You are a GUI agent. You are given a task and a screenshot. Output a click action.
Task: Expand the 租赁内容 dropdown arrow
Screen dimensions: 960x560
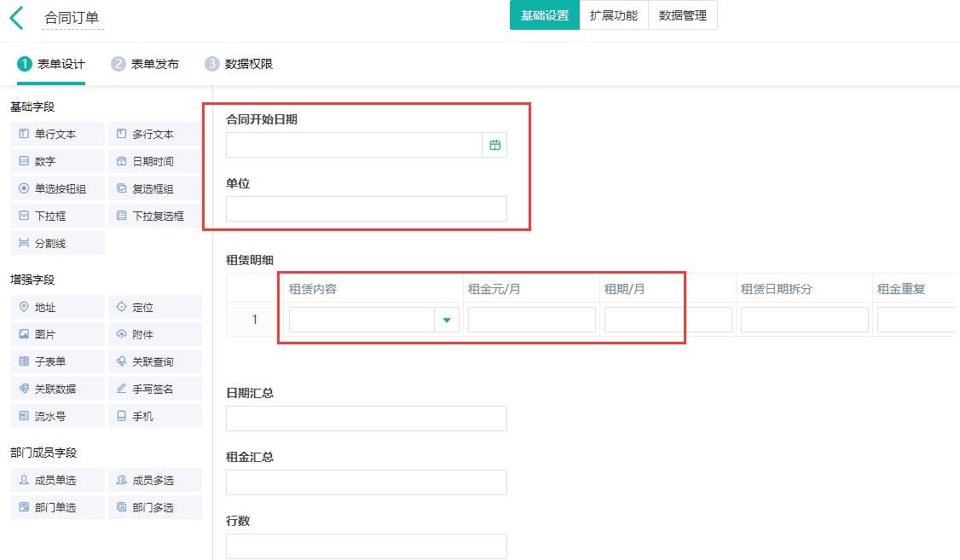[447, 320]
